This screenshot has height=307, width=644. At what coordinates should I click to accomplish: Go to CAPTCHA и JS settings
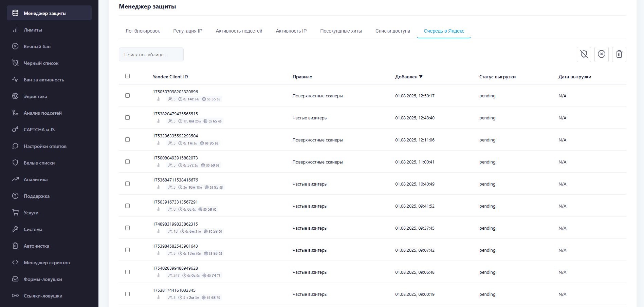point(39,130)
